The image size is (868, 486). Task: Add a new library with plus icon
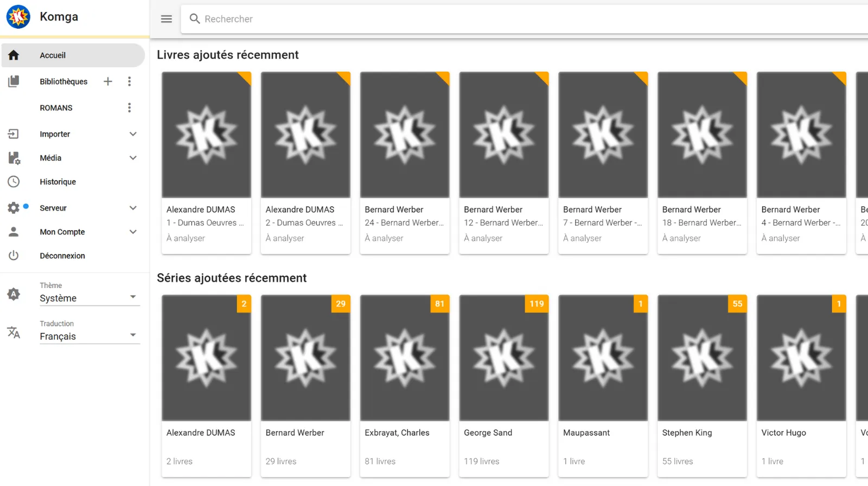point(108,81)
